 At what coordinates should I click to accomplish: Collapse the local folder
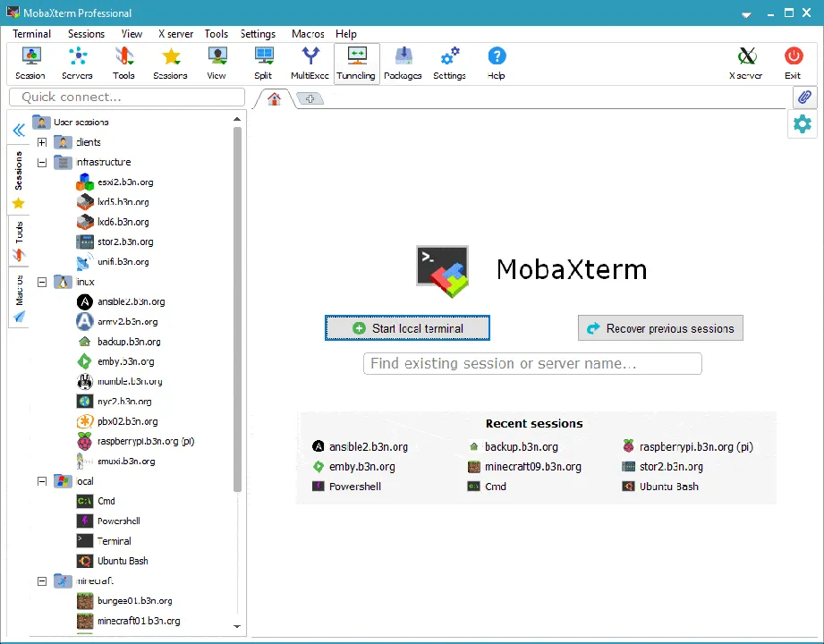42,481
